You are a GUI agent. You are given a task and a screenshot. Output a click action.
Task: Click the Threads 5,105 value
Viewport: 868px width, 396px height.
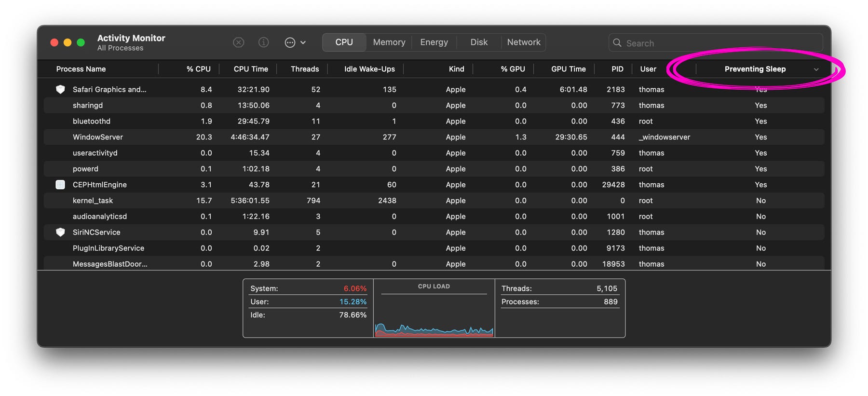coord(607,288)
